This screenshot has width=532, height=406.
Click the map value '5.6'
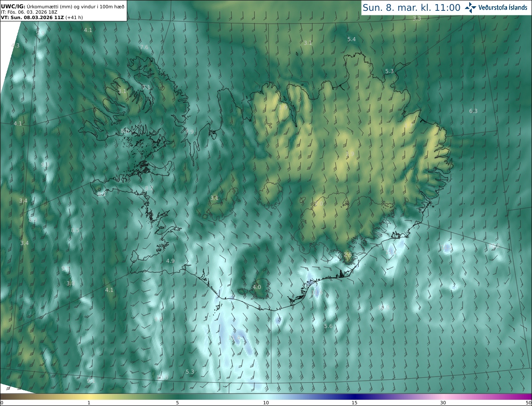click(x=328, y=326)
